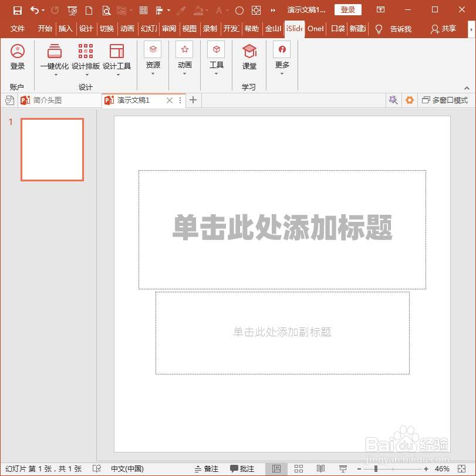This screenshot has height=476, width=476.
Task: Save the presentation using Save icon
Action: coord(17,9)
